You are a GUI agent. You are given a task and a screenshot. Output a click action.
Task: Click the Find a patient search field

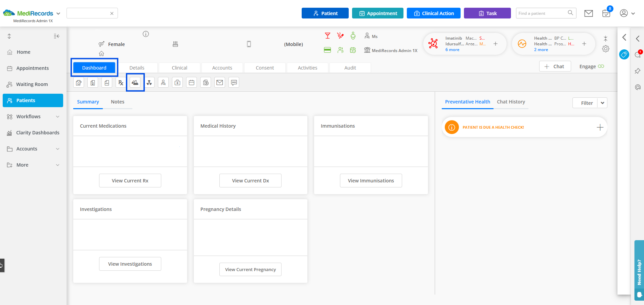point(542,13)
